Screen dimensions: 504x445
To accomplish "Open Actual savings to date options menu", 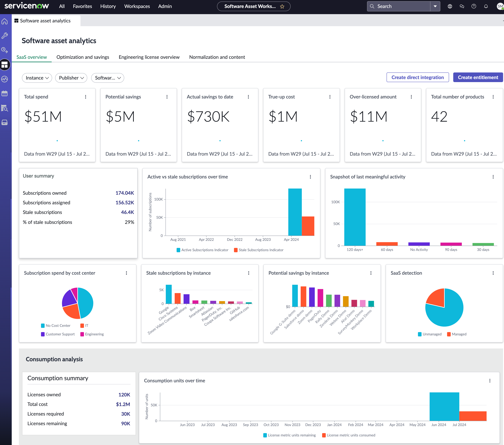I will coord(248,97).
